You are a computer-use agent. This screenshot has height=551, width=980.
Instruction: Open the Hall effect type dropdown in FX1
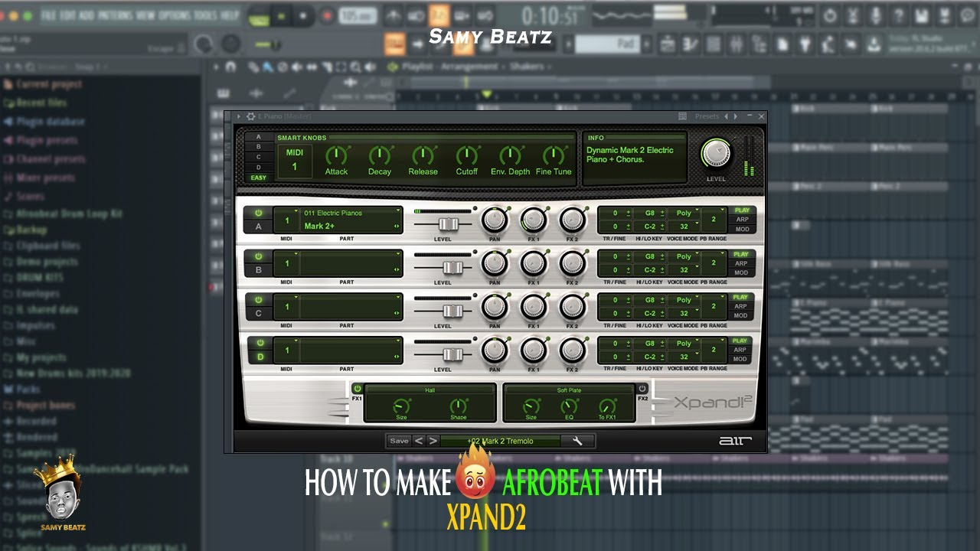[430, 390]
